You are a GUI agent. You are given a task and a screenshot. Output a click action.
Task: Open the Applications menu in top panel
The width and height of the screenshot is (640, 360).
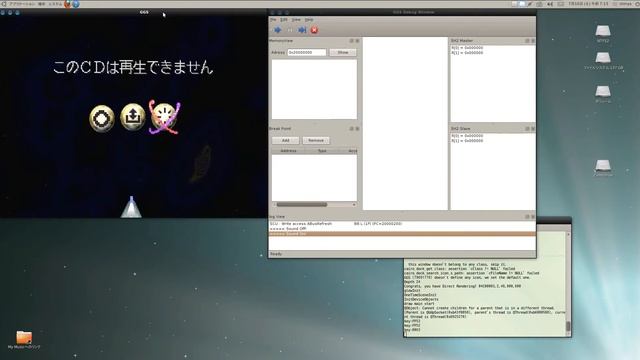pos(21,4)
